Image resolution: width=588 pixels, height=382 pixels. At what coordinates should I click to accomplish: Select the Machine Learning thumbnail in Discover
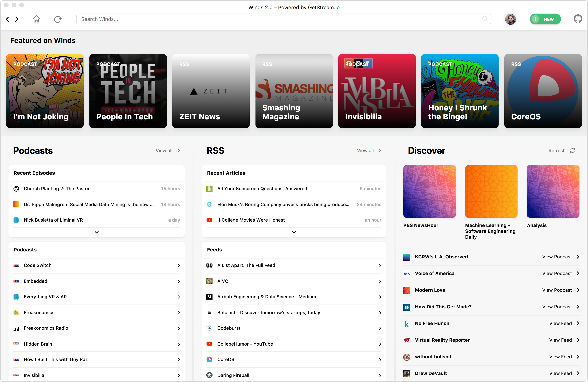click(x=492, y=191)
